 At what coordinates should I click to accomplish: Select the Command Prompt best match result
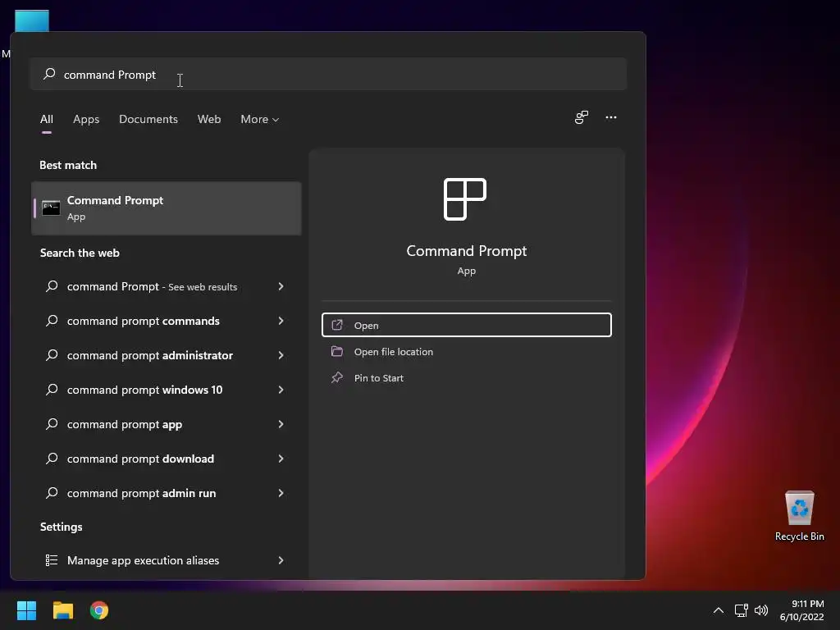click(166, 208)
